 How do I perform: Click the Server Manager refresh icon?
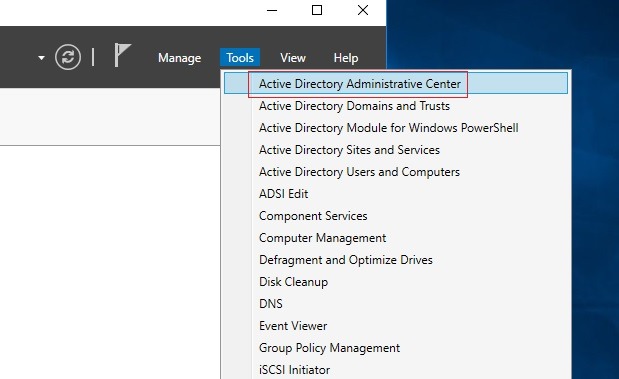click(68, 57)
